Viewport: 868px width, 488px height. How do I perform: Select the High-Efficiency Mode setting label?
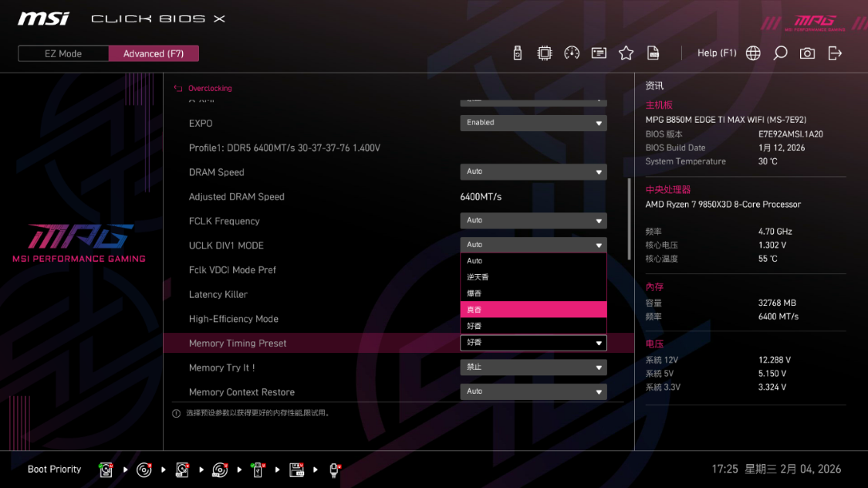tap(234, 319)
